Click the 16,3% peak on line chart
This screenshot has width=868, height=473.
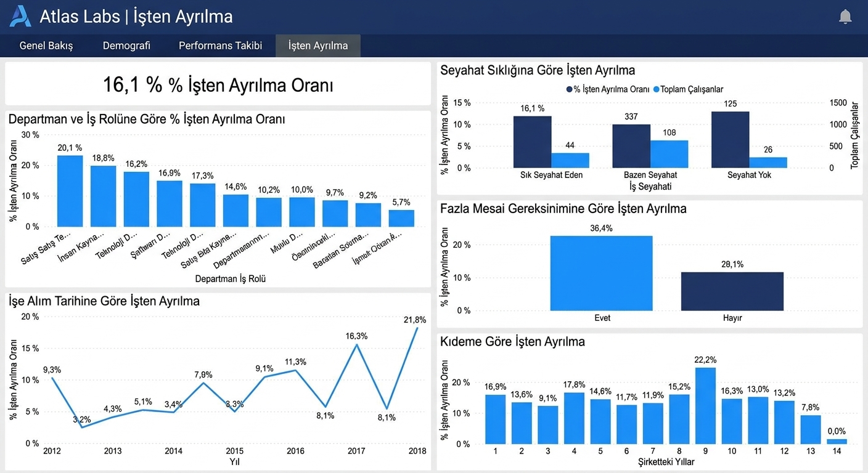click(356, 344)
